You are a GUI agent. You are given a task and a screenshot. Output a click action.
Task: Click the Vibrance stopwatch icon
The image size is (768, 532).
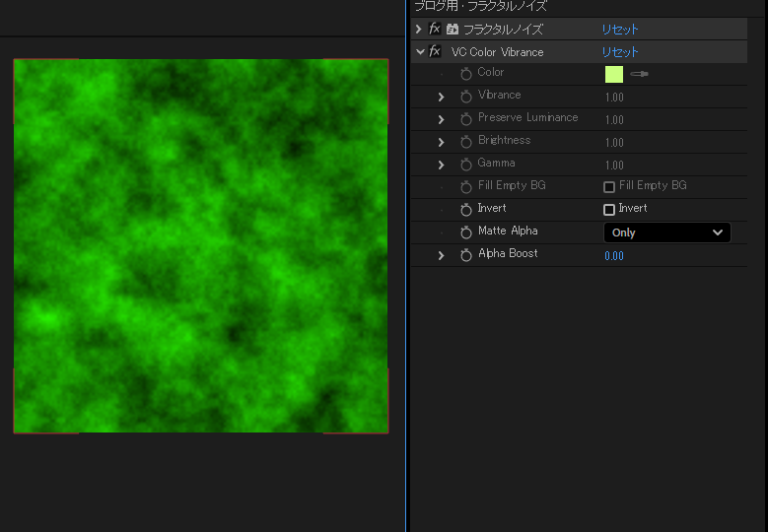[x=466, y=97]
